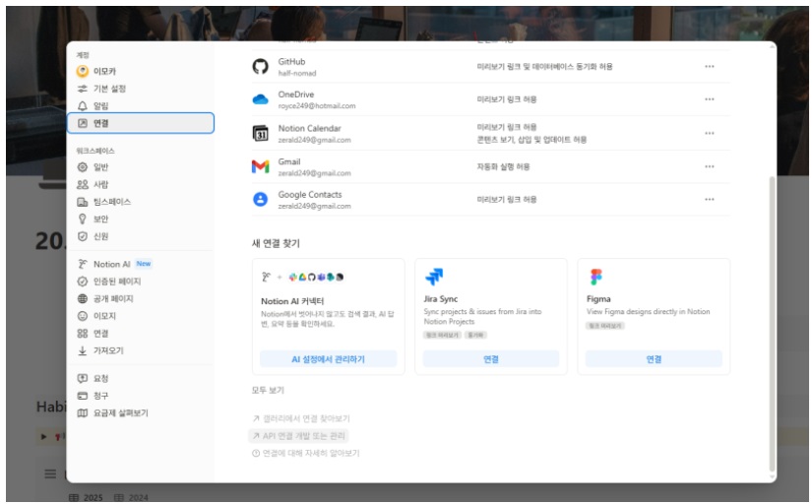This screenshot has width=812, height=504.
Task: Open the Notion Calendar row options menu
Action: click(x=710, y=133)
